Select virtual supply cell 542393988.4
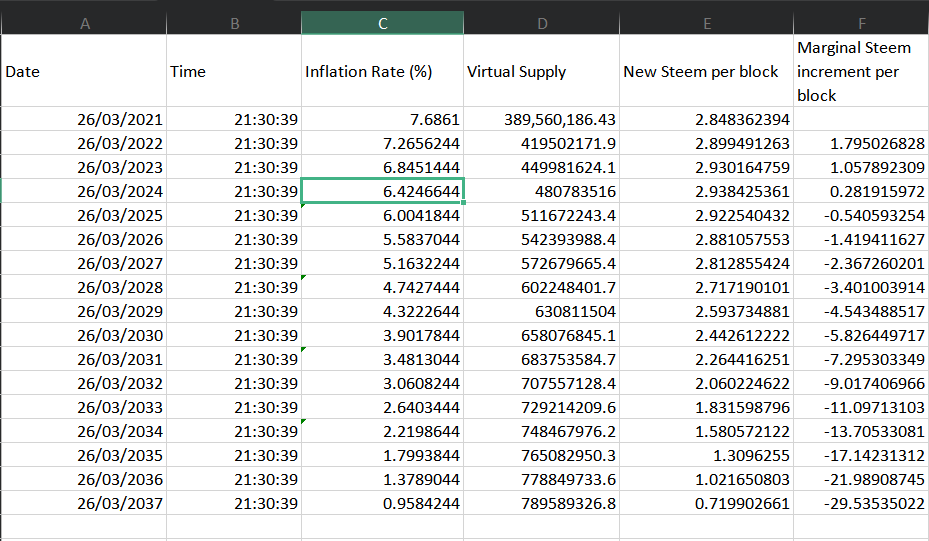 [542, 239]
